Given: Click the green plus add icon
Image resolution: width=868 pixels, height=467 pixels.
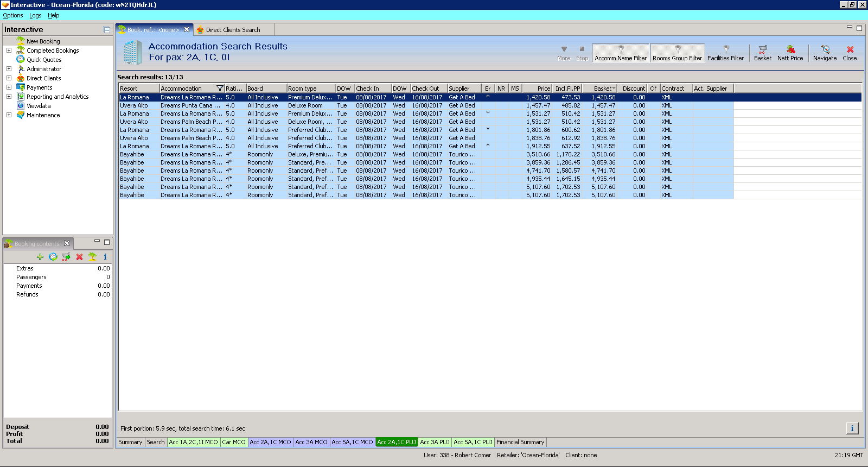Looking at the screenshot, I should tap(40, 257).
